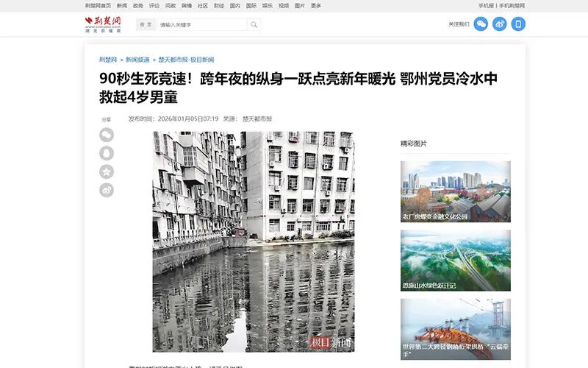Image resolution: width=588 pixels, height=368 pixels.
Task: Go to 视频 in the top navigation
Action: (284, 5)
